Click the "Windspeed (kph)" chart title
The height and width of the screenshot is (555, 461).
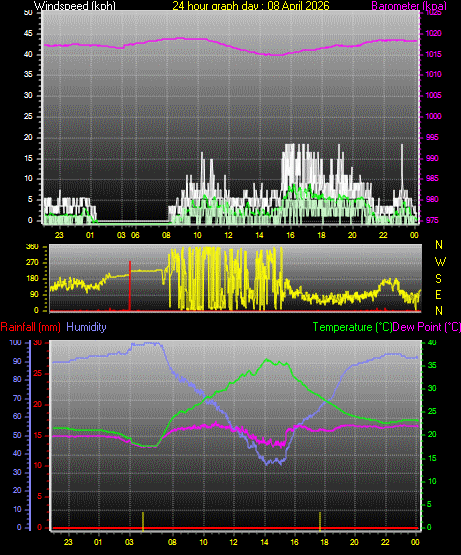75,6
